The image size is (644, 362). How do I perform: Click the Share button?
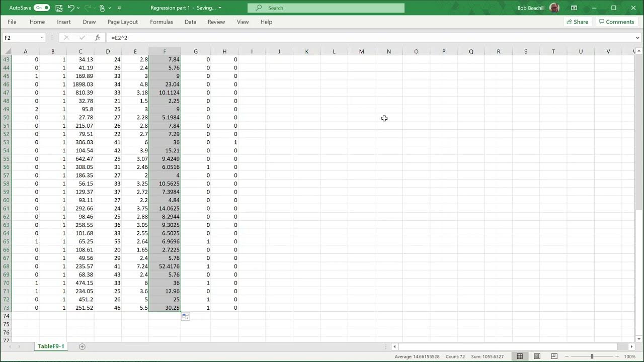coord(577,22)
